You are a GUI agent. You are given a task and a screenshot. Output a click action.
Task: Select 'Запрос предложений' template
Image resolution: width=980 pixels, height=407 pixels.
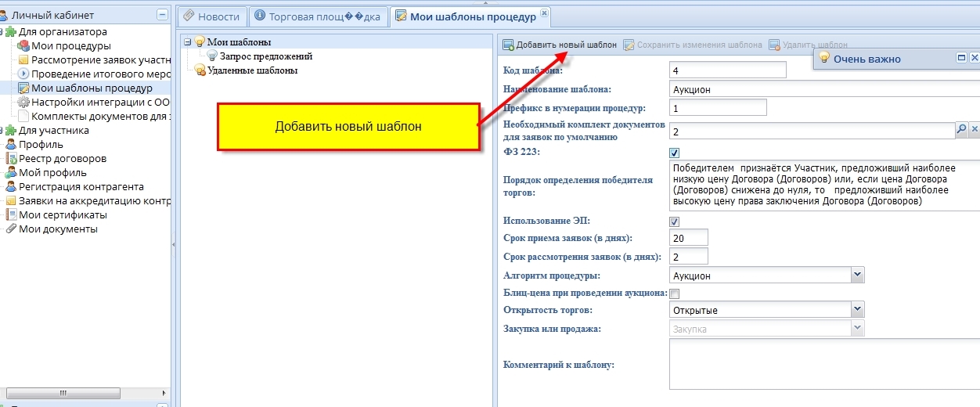(x=266, y=56)
